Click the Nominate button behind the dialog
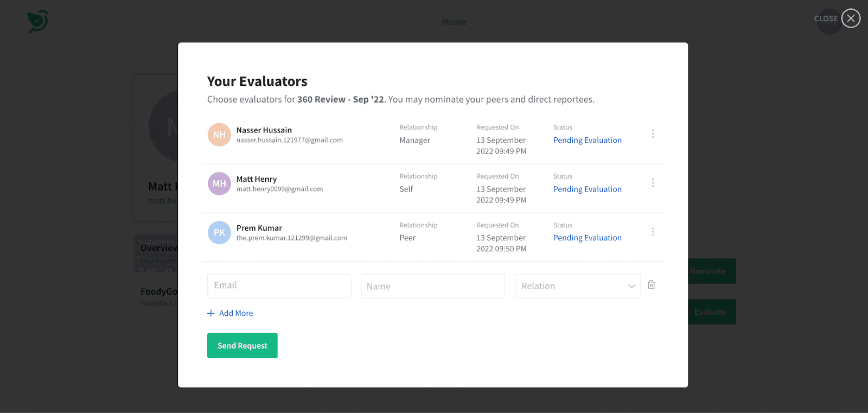 712,271
